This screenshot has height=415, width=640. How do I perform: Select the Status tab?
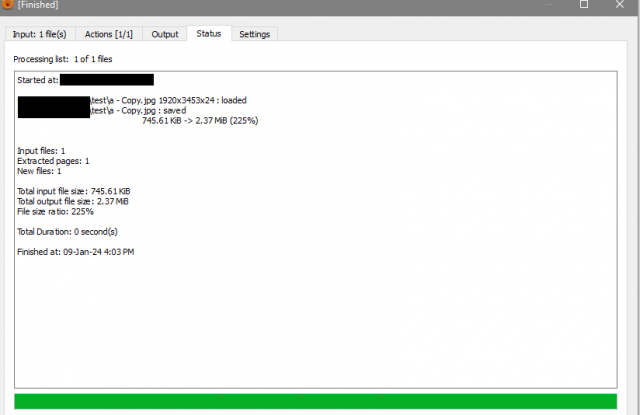209,33
